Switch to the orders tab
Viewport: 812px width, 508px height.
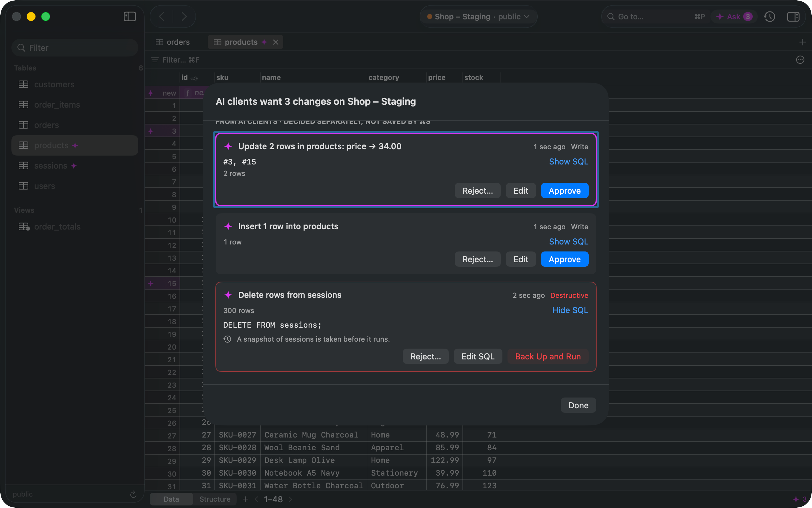tap(173, 42)
